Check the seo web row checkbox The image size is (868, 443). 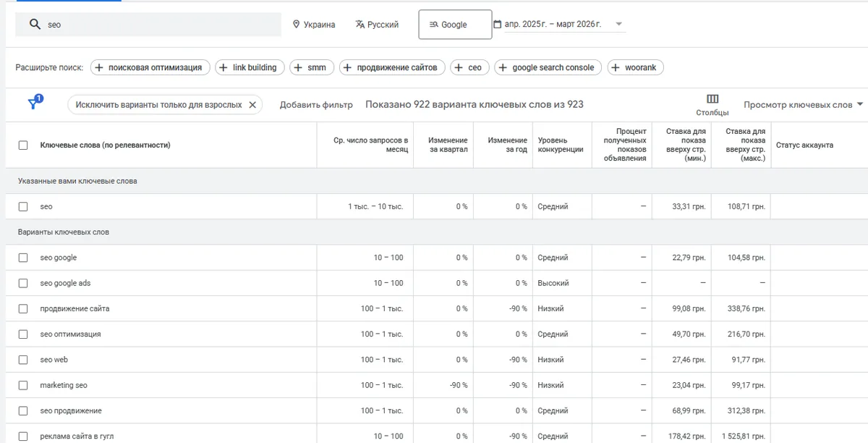coord(23,360)
